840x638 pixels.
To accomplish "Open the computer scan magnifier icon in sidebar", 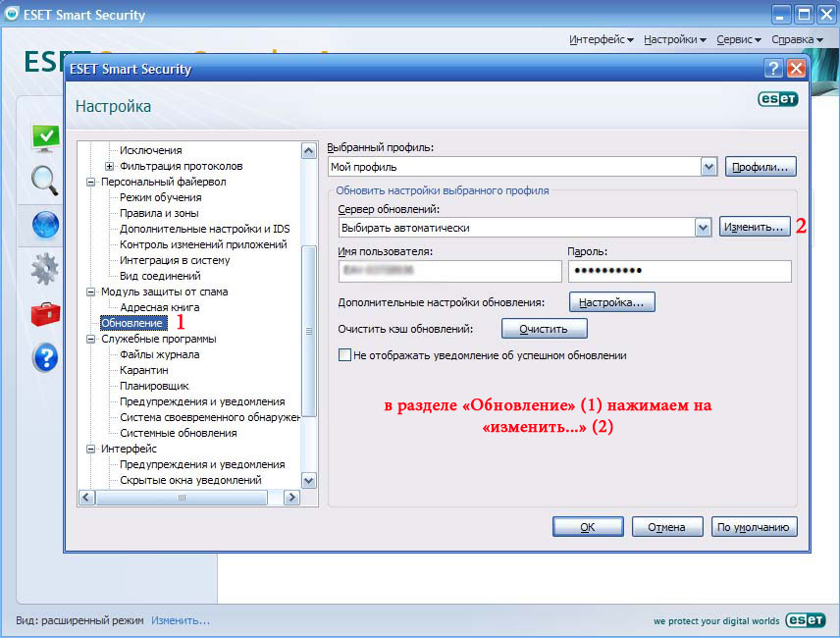I will [44, 180].
